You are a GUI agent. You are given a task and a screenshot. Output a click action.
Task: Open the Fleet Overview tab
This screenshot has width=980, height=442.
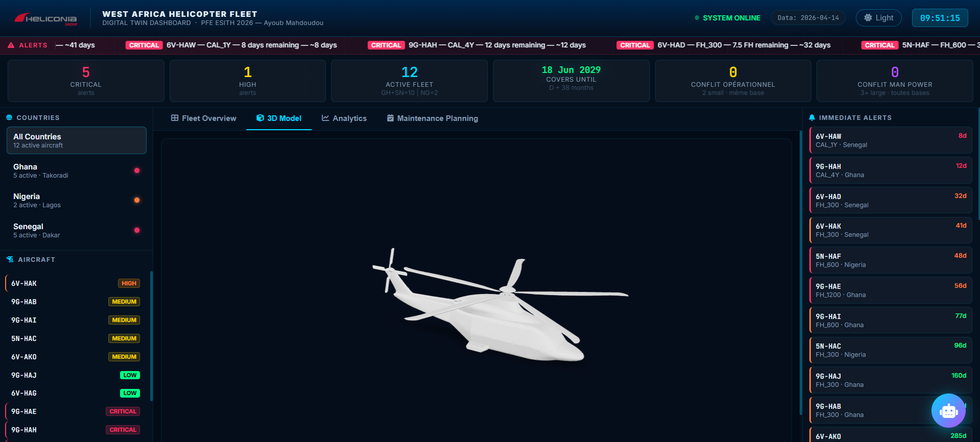(203, 118)
